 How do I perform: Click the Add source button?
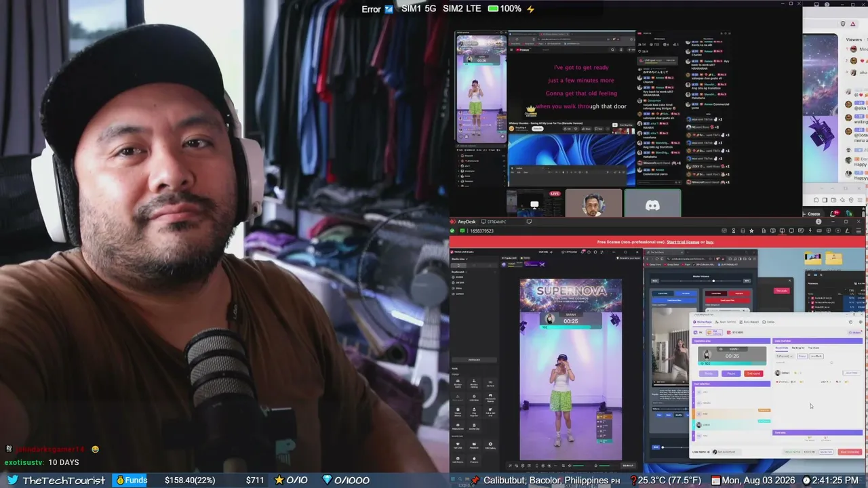pyautogui.click(x=474, y=360)
